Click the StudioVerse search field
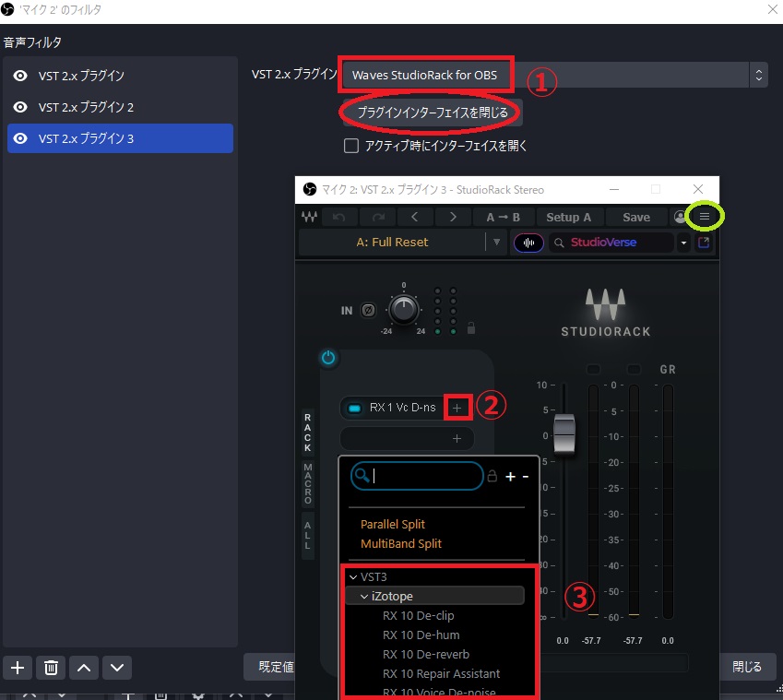Viewport: 783px width, 700px height. click(611, 243)
